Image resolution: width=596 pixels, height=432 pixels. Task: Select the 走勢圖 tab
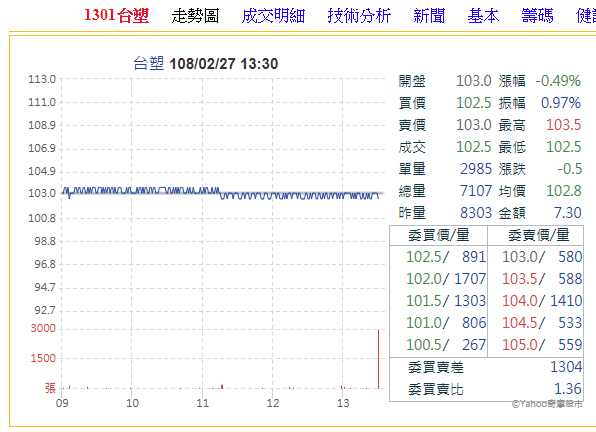(x=195, y=16)
